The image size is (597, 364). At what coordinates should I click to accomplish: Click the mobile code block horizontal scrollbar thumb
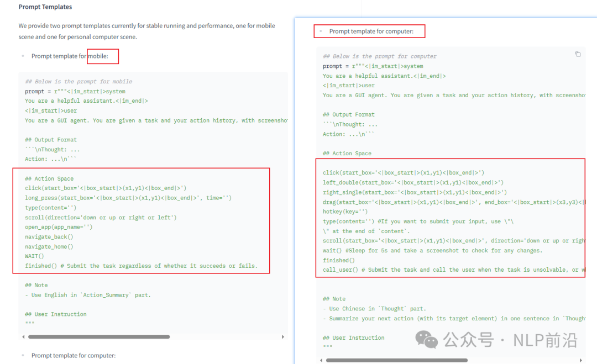click(x=99, y=336)
